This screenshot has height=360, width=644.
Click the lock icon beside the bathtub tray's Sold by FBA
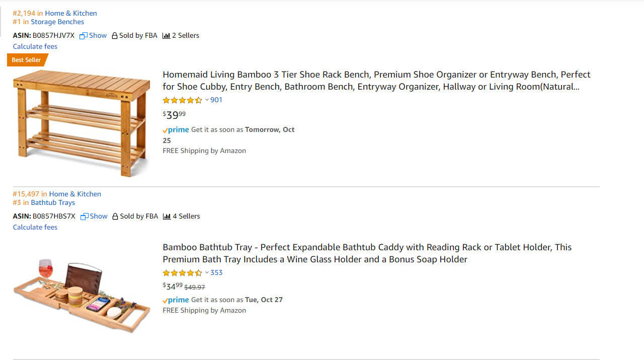(x=115, y=217)
